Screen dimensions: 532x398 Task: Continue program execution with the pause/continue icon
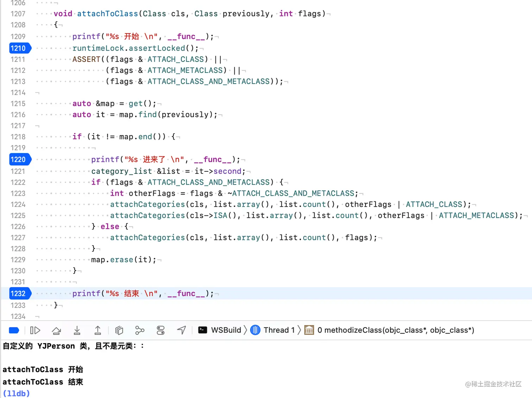point(35,330)
